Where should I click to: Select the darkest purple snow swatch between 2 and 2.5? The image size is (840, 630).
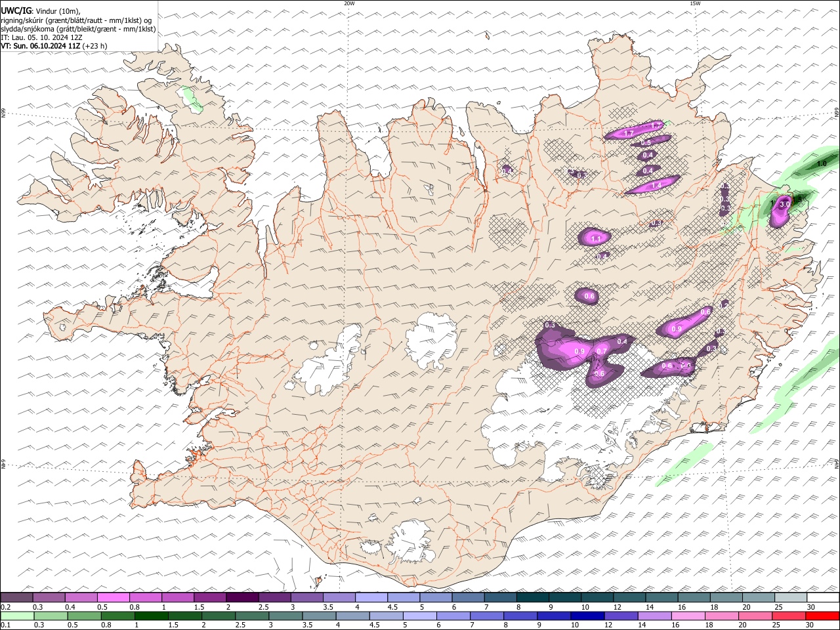pyautogui.click(x=242, y=597)
